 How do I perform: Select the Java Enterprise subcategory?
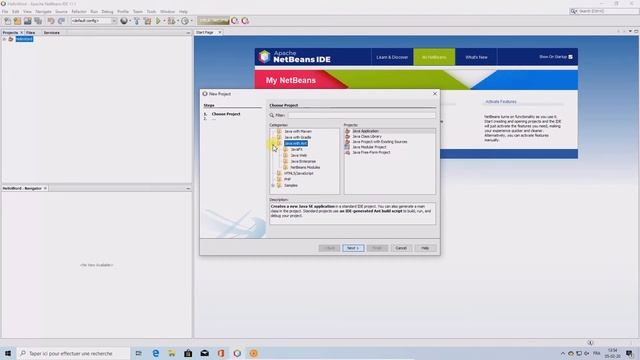303,161
